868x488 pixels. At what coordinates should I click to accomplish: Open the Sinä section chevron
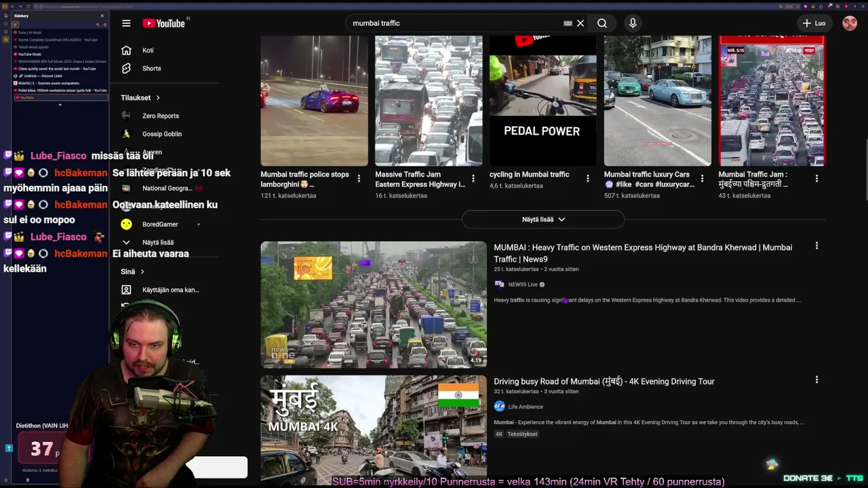click(x=142, y=272)
